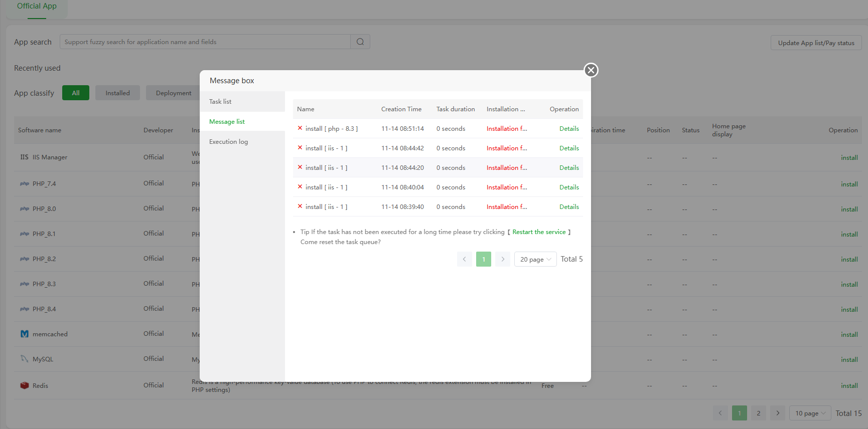
Task: Click the app search magnifier icon
Action: tap(360, 42)
